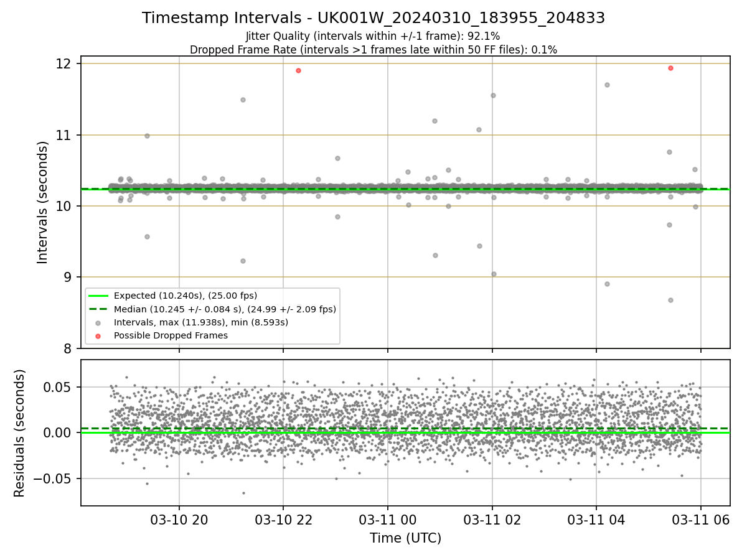The height and width of the screenshot is (560, 747).
Task: Click the "Time (UTC)" x-axis label
Action: tap(405, 538)
